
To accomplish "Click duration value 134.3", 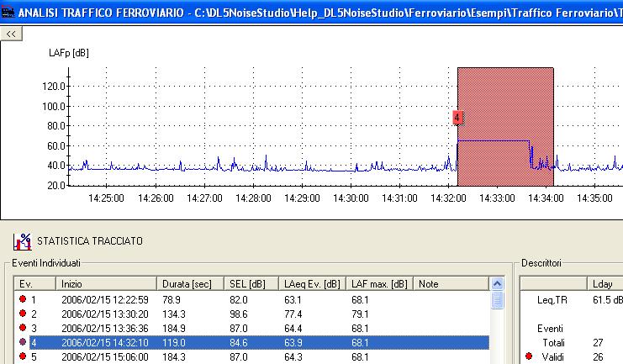I will pyautogui.click(x=174, y=314).
